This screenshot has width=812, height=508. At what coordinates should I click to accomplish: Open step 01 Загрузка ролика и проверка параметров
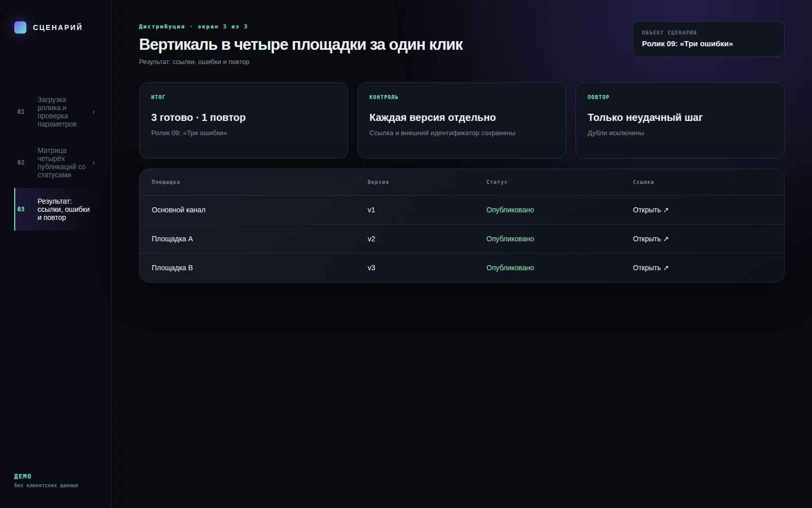coord(56,112)
